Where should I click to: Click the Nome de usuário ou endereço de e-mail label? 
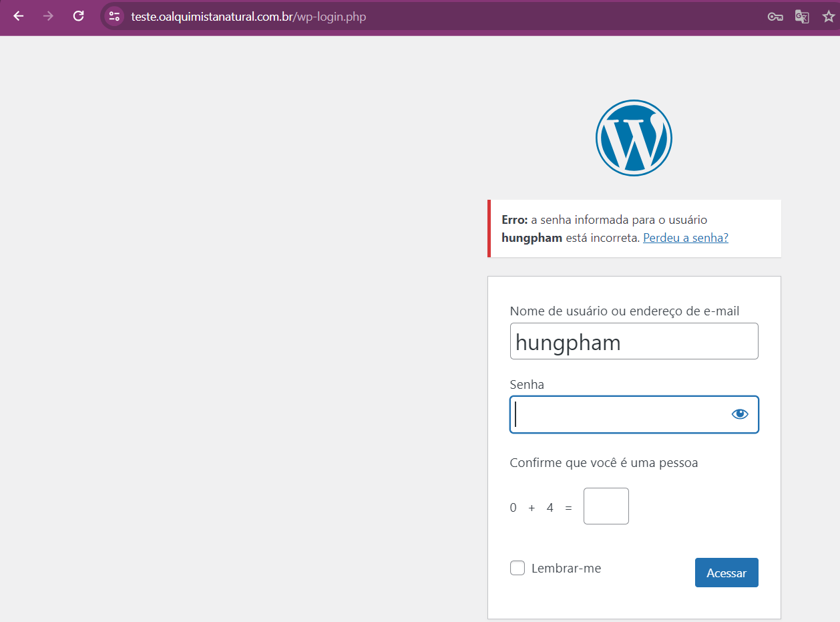point(624,311)
